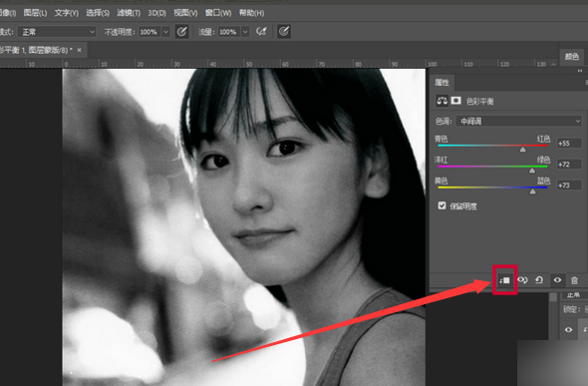Image resolution: width=588 pixels, height=386 pixels.
Task: Click the 不透明度 100% input field
Action: pyautogui.click(x=150, y=32)
